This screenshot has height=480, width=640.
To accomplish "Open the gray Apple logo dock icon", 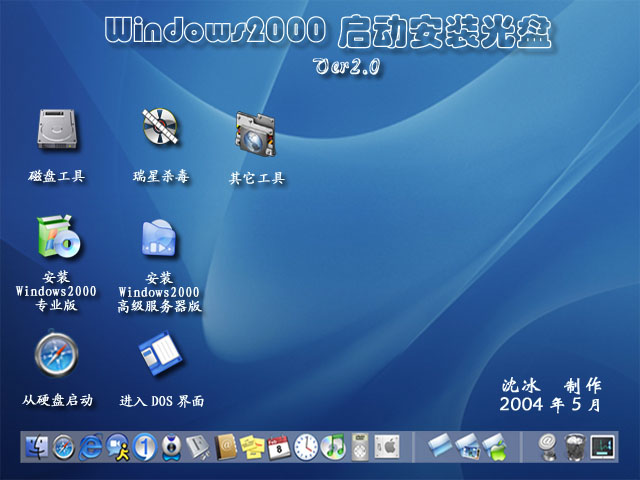I will [387, 447].
